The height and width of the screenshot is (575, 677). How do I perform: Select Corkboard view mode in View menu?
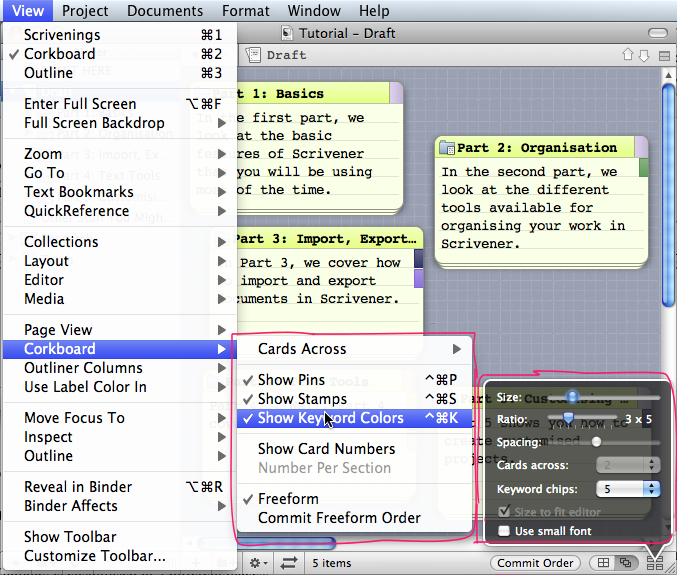click(x=120, y=54)
